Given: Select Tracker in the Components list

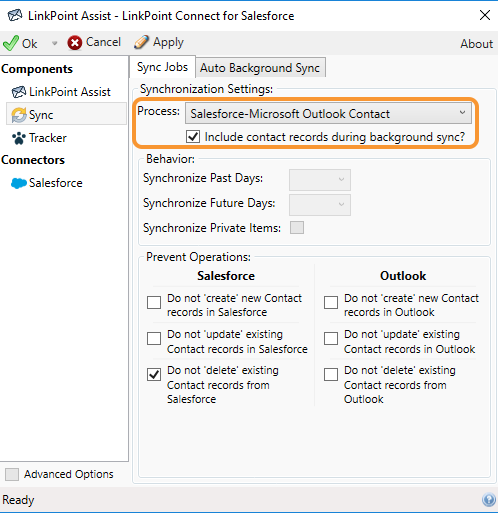Looking at the screenshot, I should pyautogui.click(x=48, y=138).
